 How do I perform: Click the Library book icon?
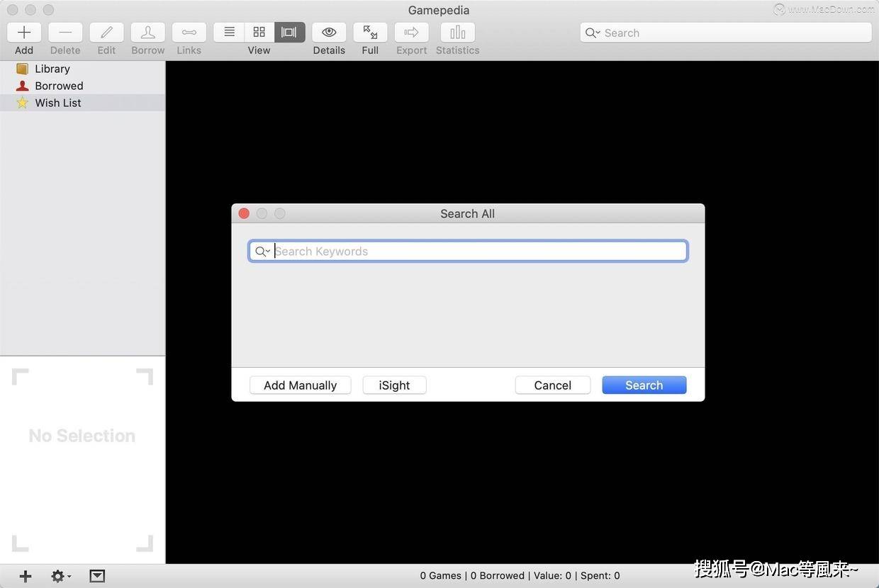tap(23, 69)
